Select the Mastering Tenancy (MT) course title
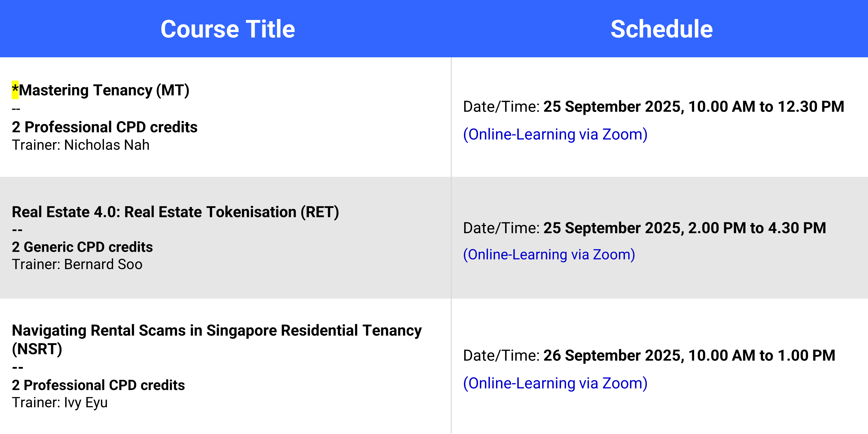Screen dimensions: 868x434 pos(100,90)
